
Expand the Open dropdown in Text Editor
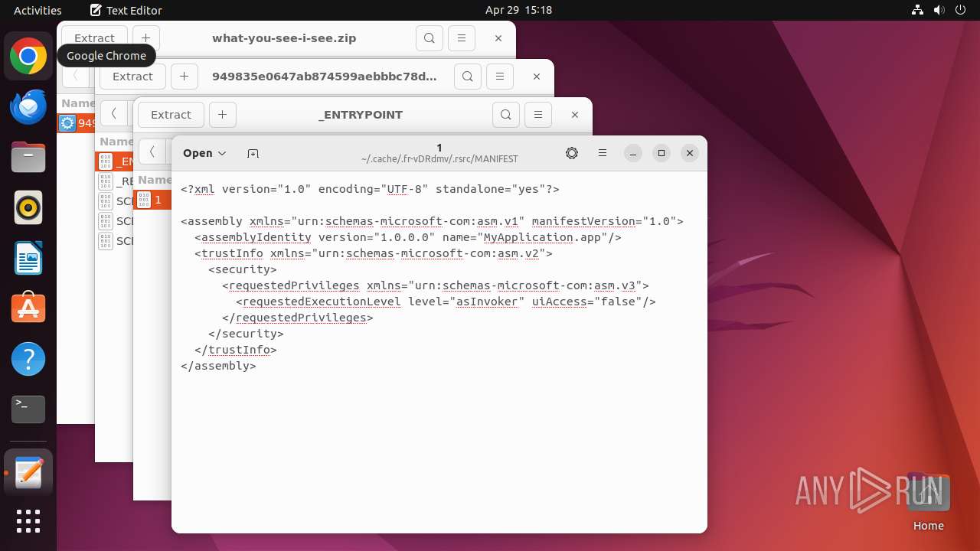click(204, 153)
